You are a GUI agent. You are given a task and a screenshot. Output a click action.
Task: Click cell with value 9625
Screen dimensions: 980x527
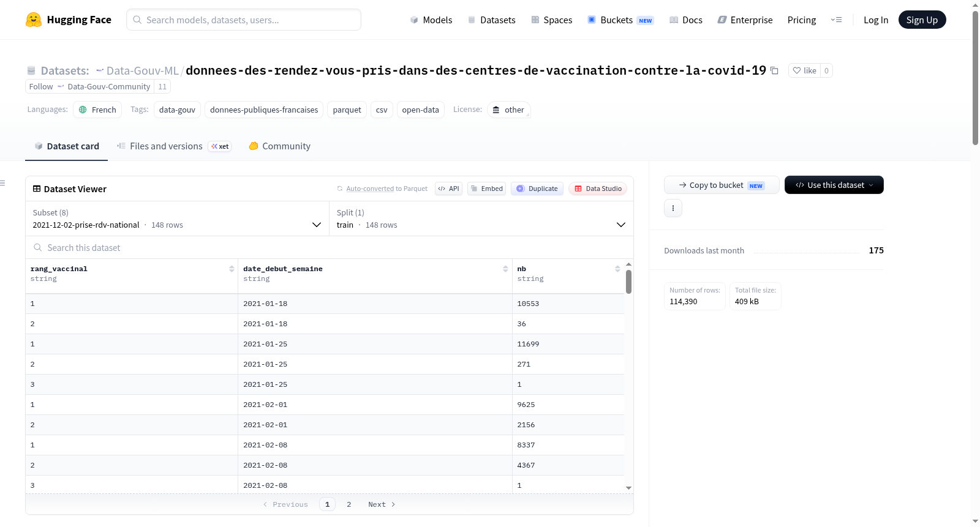coord(568,405)
